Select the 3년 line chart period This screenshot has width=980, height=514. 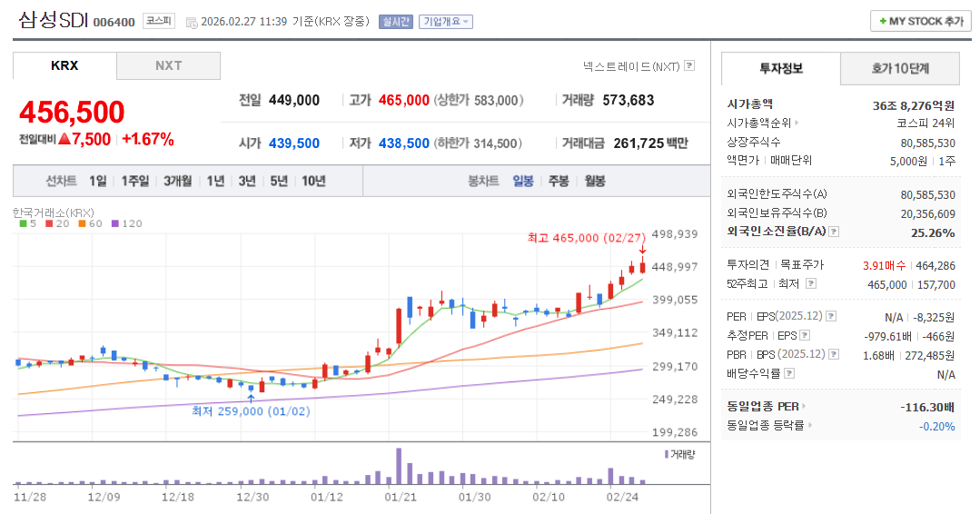[247, 181]
